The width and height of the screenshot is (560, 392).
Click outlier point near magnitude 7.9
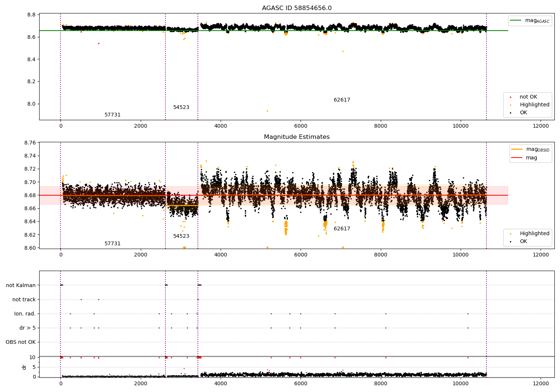click(x=267, y=111)
